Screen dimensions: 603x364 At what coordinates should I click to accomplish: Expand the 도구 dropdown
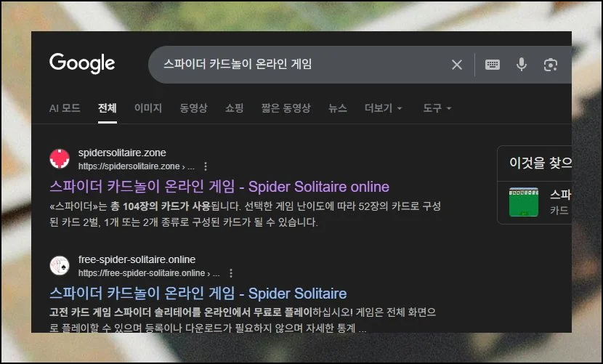437,108
